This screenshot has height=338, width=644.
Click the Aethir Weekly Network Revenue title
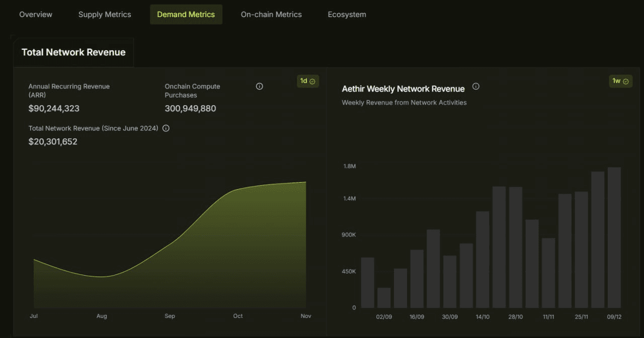click(x=404, y=89)
